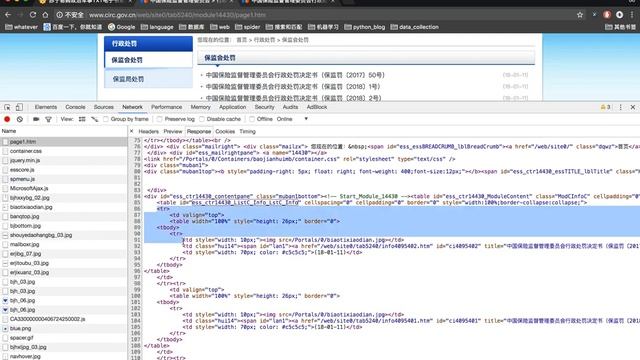Select blue.png request
Image resolution: width=640 pixels, height=360 pixels.
(x=64, y=328)
